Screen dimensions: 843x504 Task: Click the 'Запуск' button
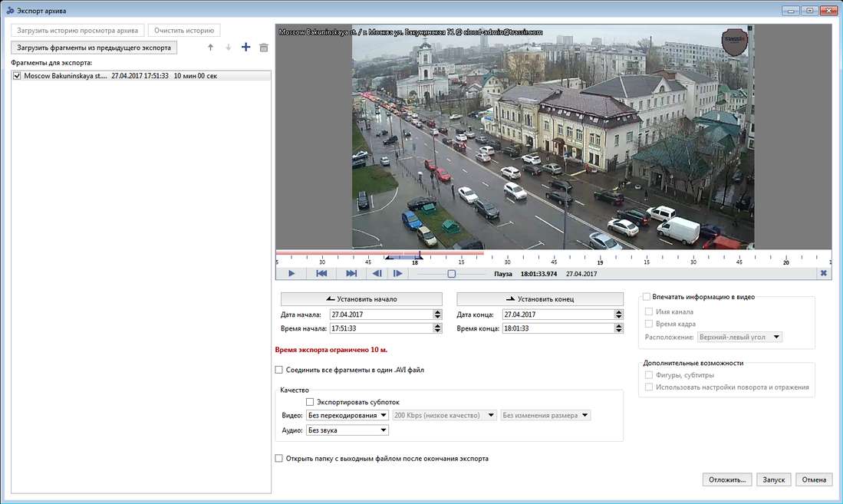773,479
